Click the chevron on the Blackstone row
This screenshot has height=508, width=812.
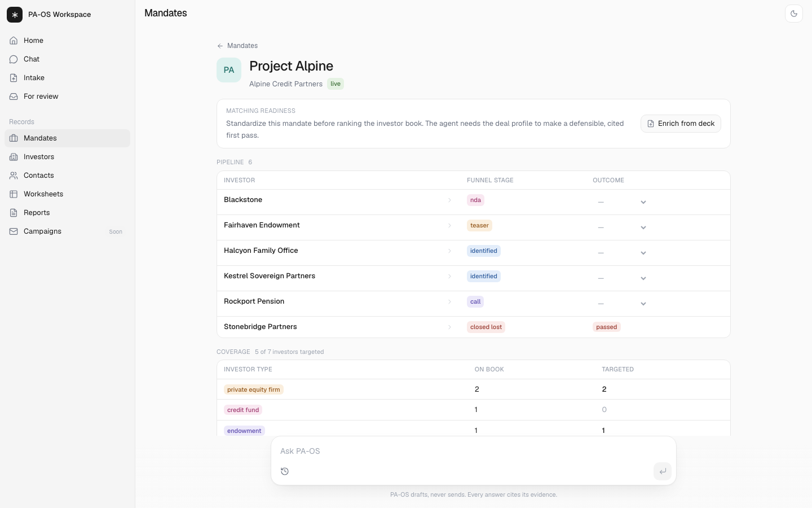click(449, 200)
